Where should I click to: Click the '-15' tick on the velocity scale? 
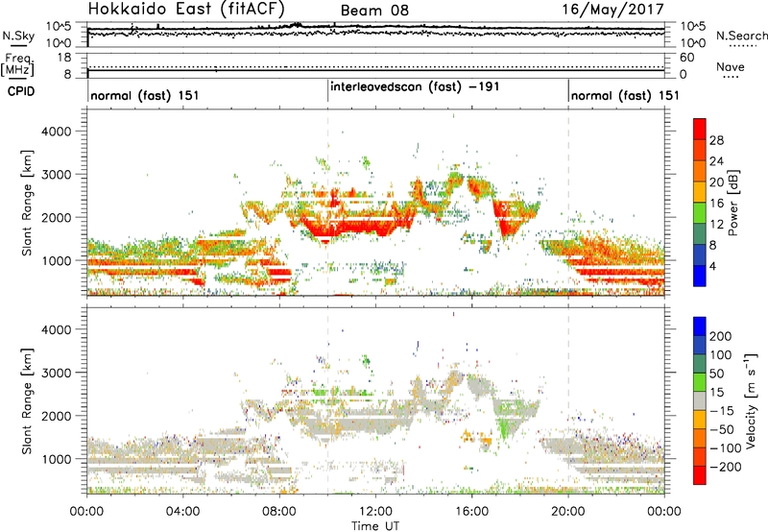click(722, 410)
